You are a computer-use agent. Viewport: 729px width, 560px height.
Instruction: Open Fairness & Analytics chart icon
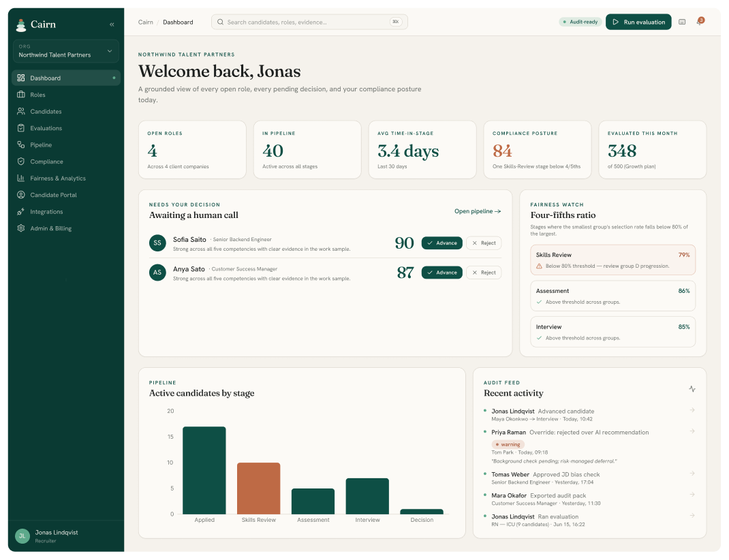pos(21,178)
